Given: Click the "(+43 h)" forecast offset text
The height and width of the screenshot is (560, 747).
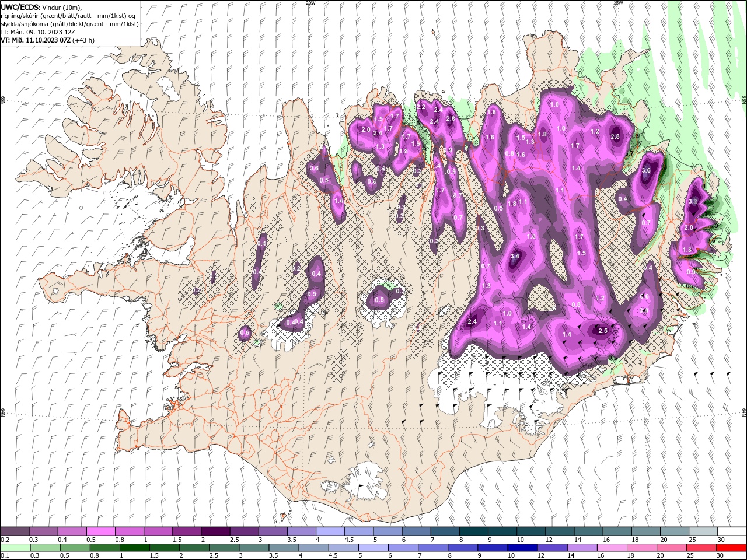Looking at the screenshot, I should (83, 40).
